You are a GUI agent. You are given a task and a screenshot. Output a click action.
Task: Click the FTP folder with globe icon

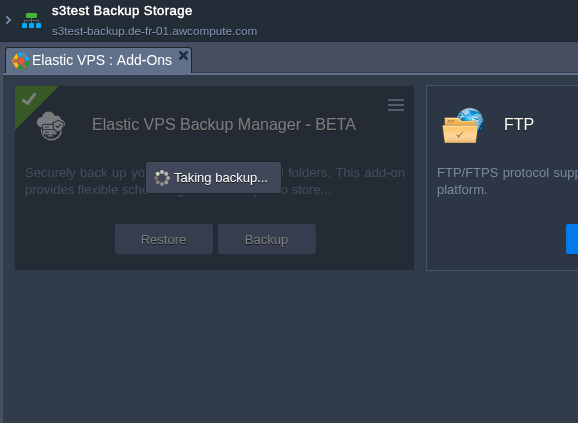[x=463, y=125]
